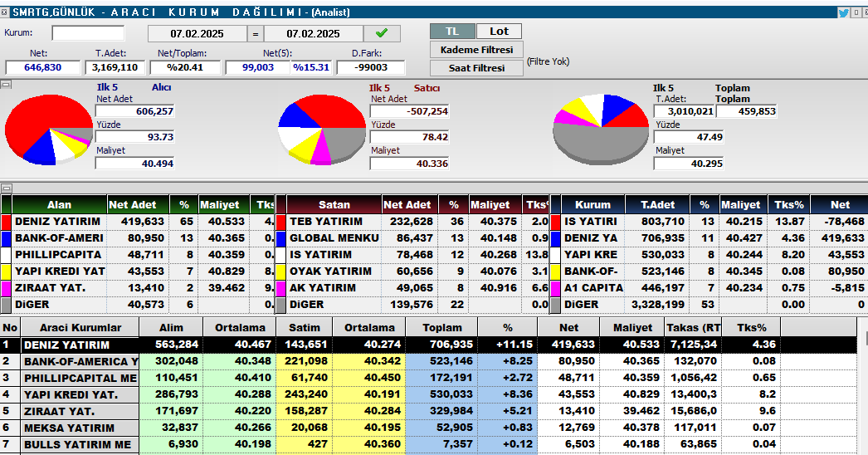Viewport: 868px width, 455px height.
Task: Sort bottom table by Tks% column header
Action: click(x=751, y=327)
